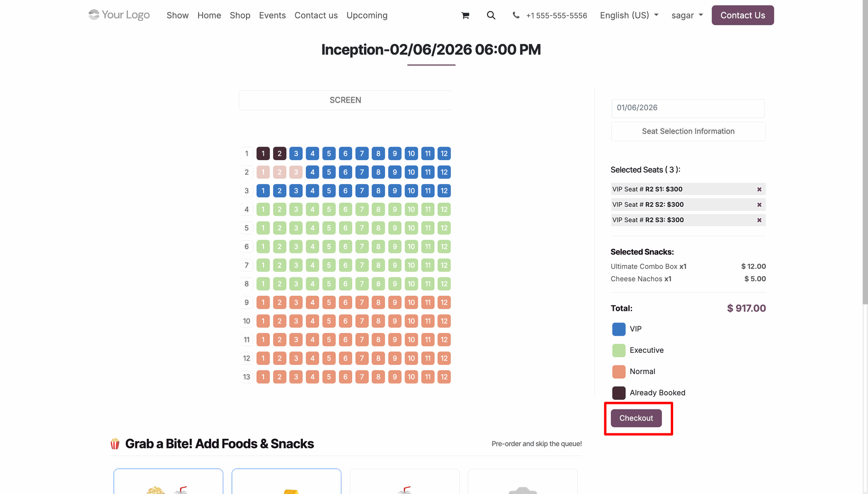Select Normal seat 6 in row 10
This screenshot has height=494, width=868.
point(345,321)
